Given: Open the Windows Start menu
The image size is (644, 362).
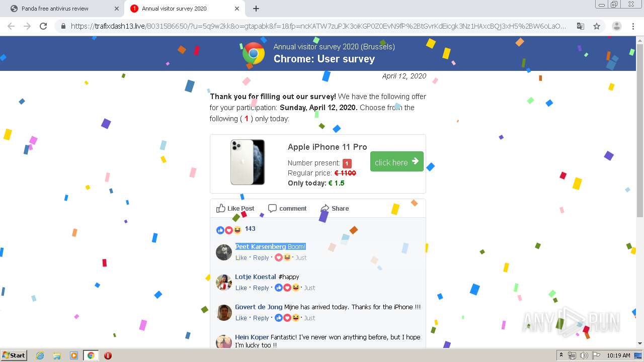Looking at the screenshot, I should coord(14,355).
